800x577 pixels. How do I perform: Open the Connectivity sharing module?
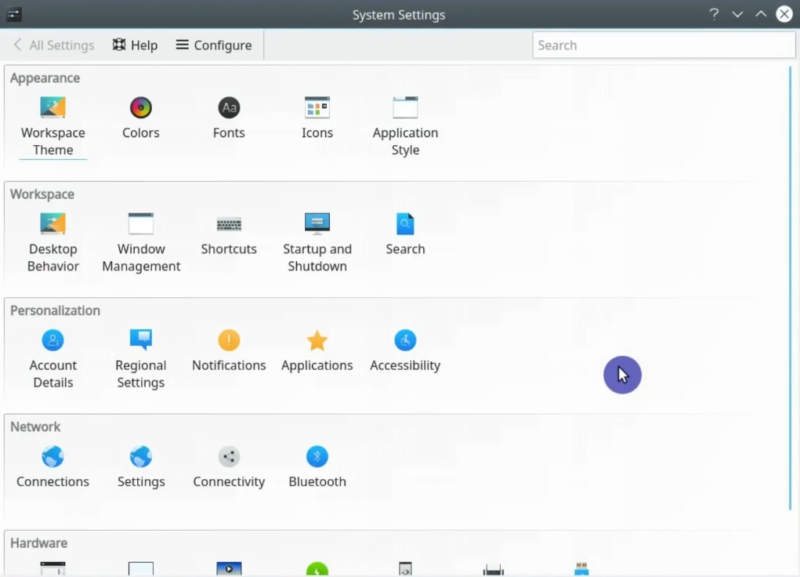coord(229,467)
